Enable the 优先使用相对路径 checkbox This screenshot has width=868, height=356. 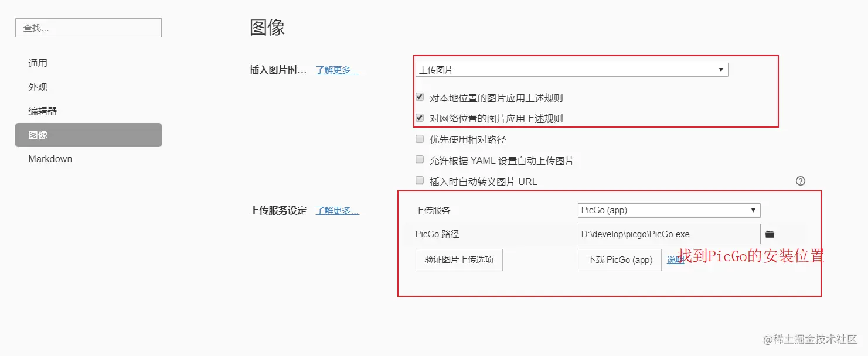(x=420, y=139)
